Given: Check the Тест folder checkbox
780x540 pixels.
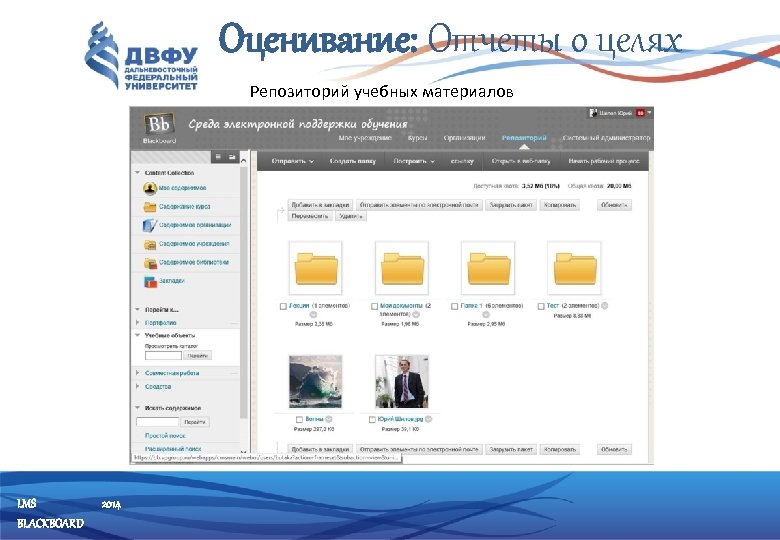Looking at the screenshot, I should click(x=541, y=306).
